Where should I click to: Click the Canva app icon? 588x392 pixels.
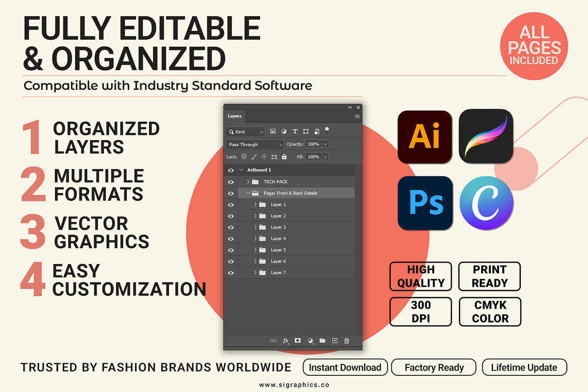487,203
